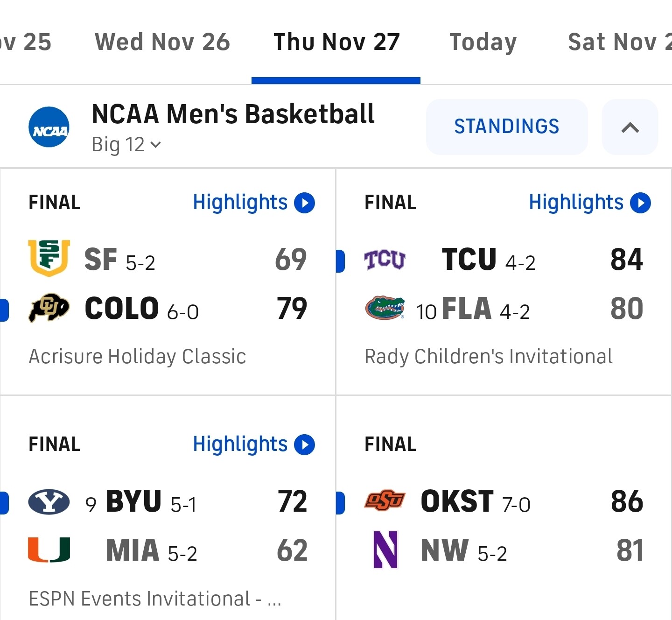This screenshot has height=620, width=672.
Task: Tap the Oklahoma State OSU logo
Action: [x=385, y=501]
